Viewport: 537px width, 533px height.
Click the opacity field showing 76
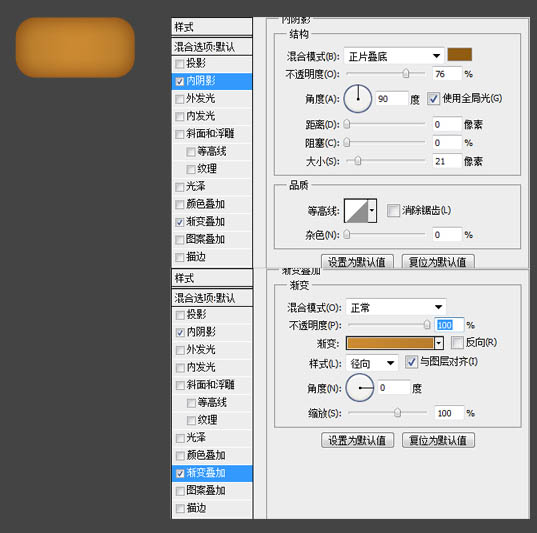click(x=447, y=74)
